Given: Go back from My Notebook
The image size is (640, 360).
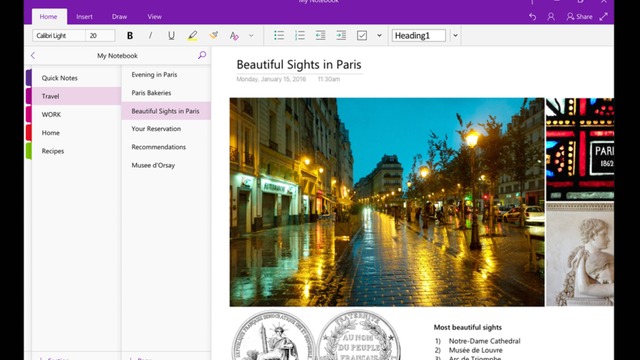Looking at the screenshot, I should pyautogui.click(x=33, y=56).
